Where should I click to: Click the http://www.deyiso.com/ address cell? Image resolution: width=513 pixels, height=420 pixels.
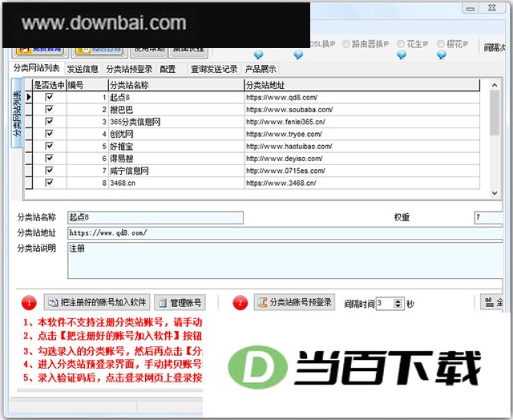tap(362, 159)
